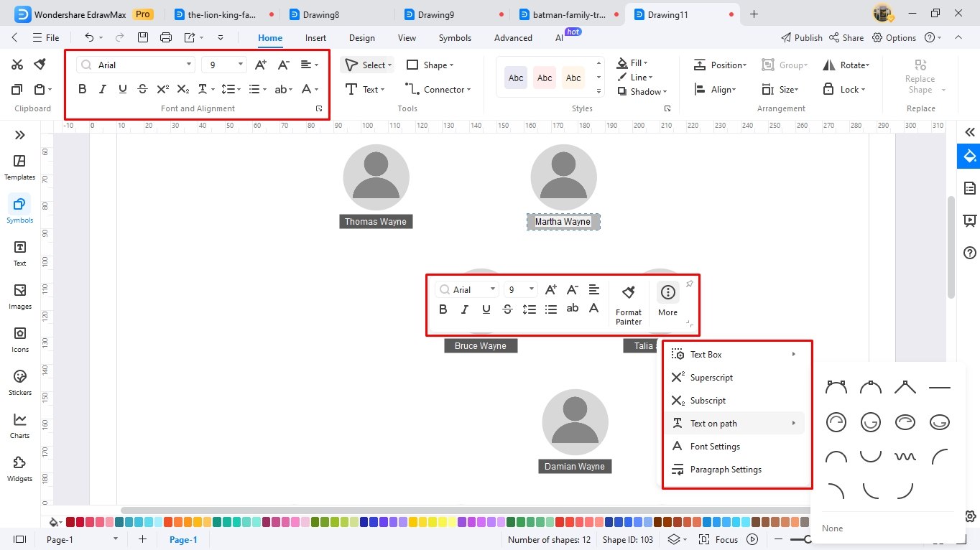Click the help question mark in right panel
Viewport: 980px width, 550px height.
click(970, 253)
